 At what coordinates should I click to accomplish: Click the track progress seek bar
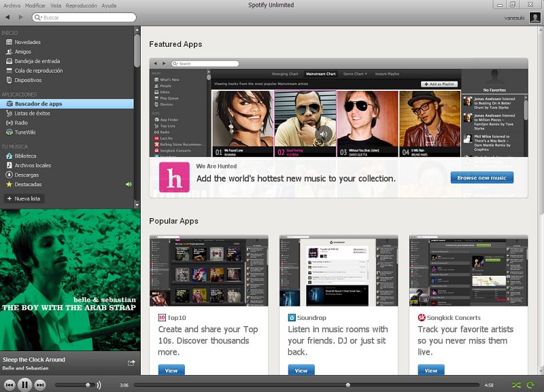coord(306,385)
